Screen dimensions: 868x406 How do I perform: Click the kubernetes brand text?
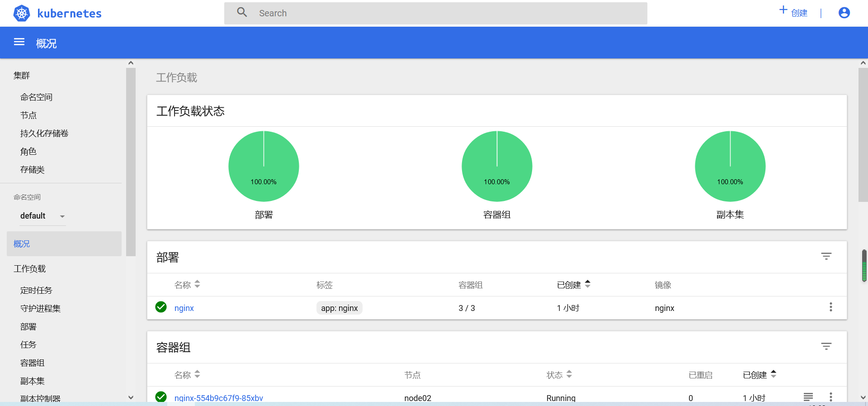pos(69,14)
